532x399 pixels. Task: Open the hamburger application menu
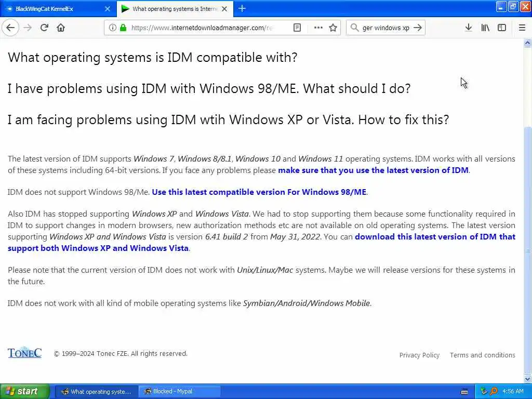[x=522, y=28]
